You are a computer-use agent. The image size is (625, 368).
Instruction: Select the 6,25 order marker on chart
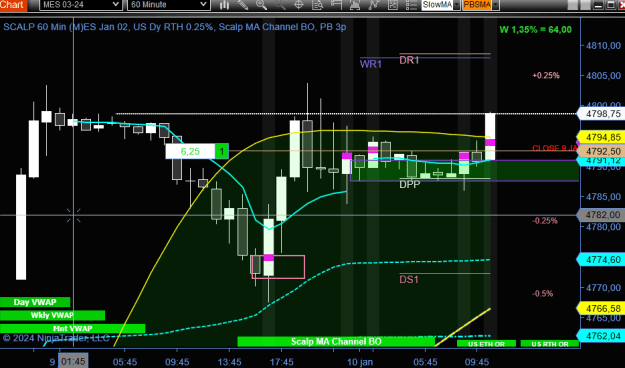tap(190, 152)
